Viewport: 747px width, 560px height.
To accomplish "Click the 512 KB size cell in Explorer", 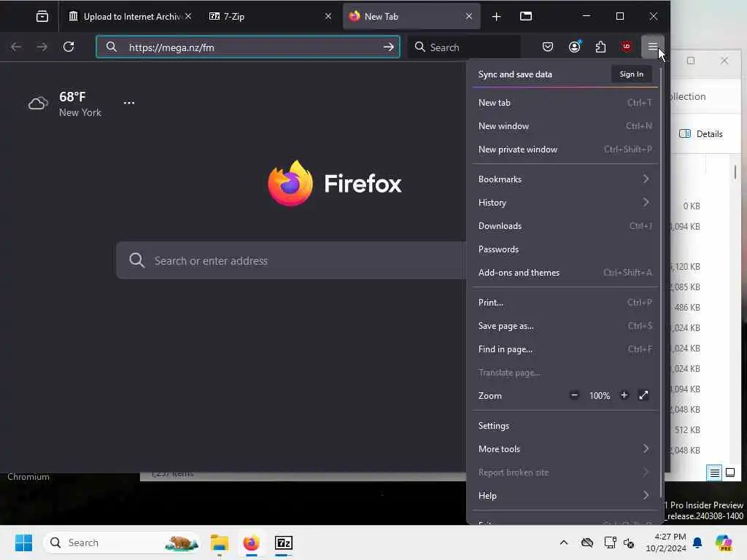I will 687,429.
